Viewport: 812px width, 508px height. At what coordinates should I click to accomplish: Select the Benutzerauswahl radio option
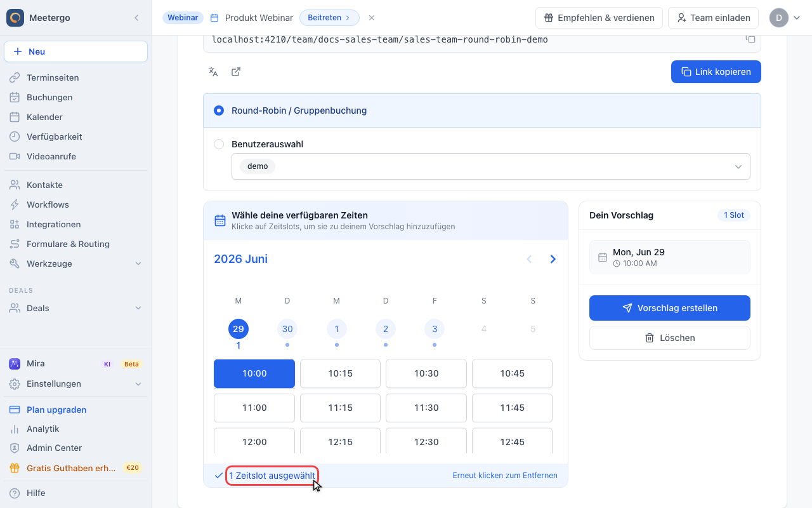pyautogui.click(x=219, y=144)
